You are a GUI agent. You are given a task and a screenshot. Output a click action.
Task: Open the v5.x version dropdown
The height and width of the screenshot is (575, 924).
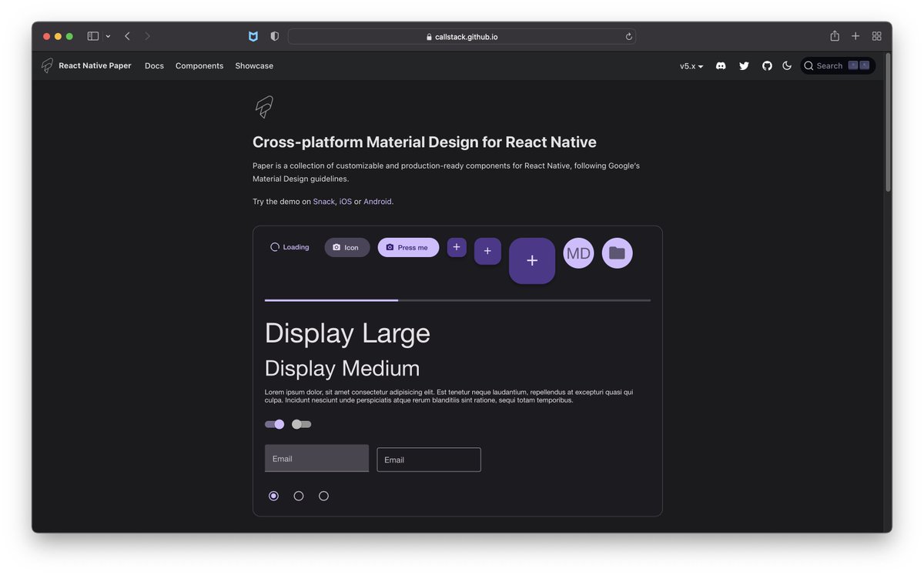691,66
